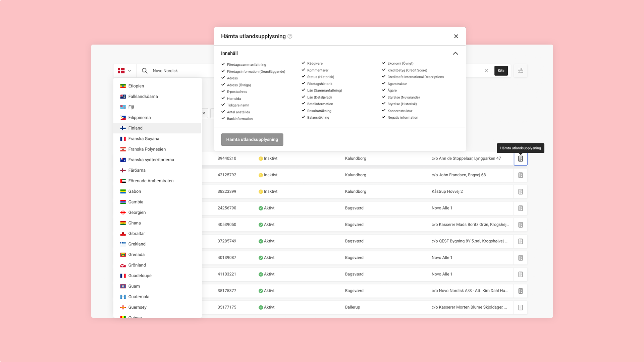Click the green Aktivt status icon for 40139087

pyautogui.click(x=261, y=257)
